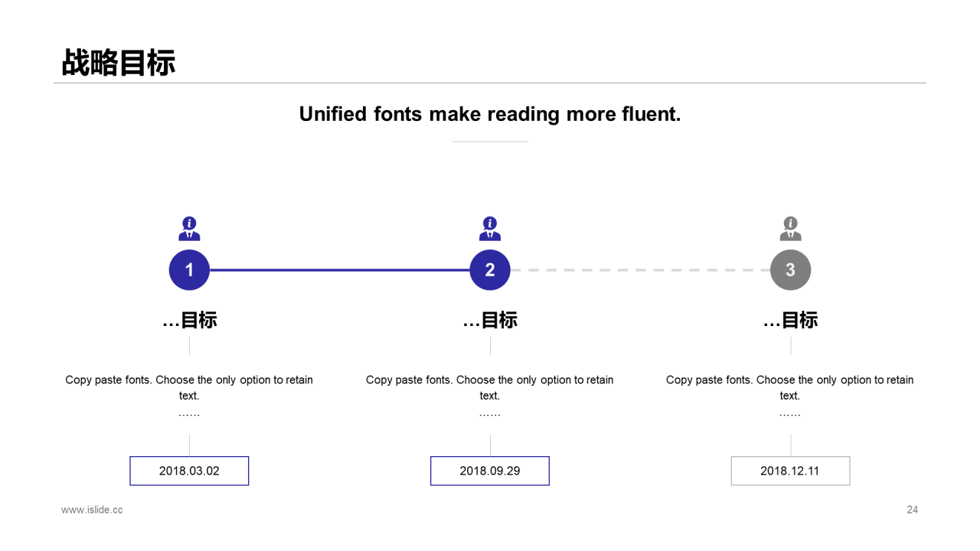Select the subtitle 'Unified fonts make reading more fluent.'
Screen dimensions: 980x551
490,114
